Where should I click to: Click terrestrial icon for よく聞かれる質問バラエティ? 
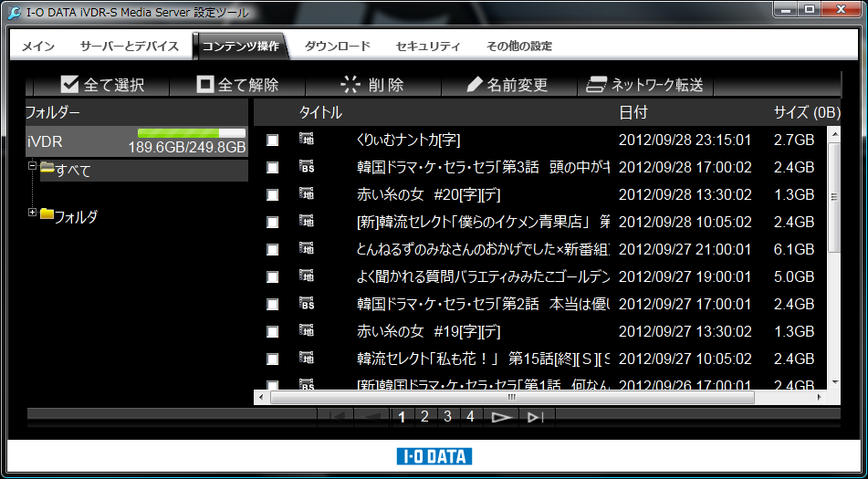pos(306,275)
